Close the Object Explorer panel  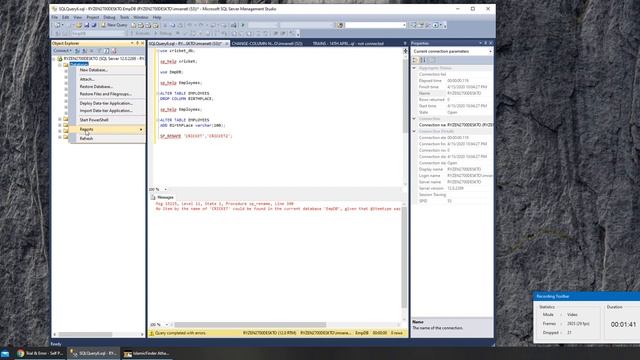tap(142, 43)
